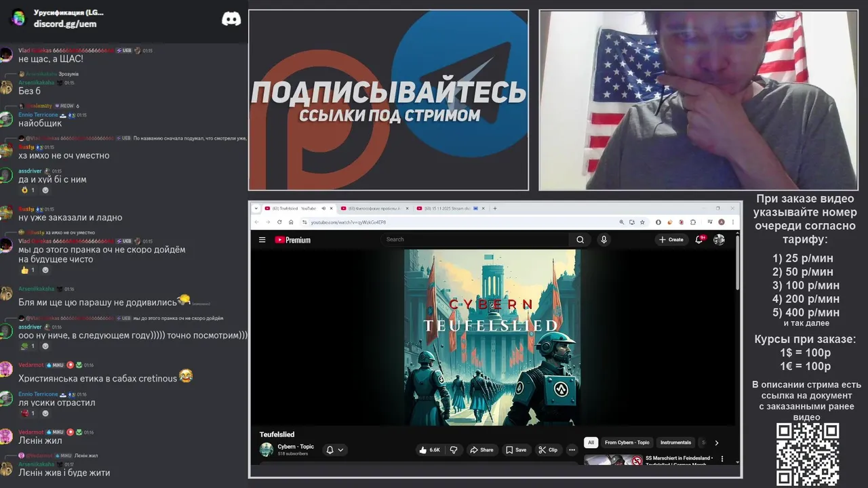Image resolution: width=868 pixels, height=488 pixels.
Task: Bookmark page with star icon
Action: [x=642, y=222]
